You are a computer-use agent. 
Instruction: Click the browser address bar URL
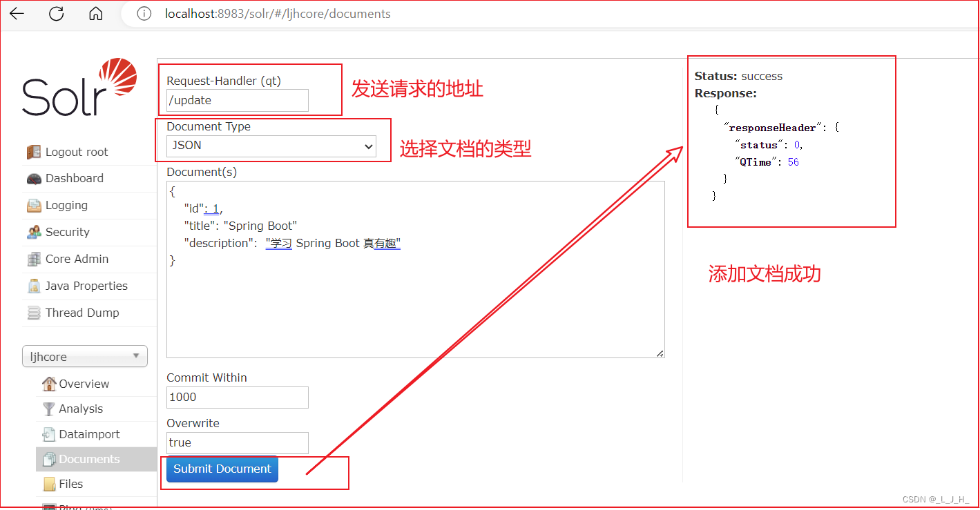click(278, 14)
